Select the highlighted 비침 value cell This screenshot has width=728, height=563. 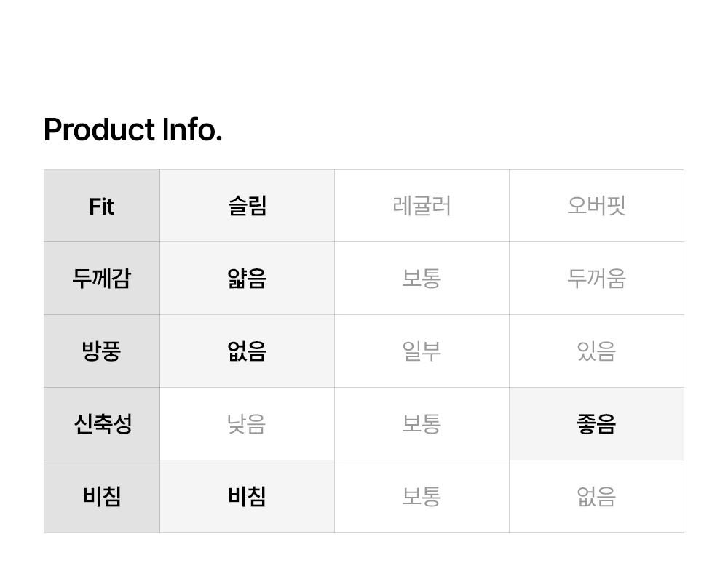247,497
